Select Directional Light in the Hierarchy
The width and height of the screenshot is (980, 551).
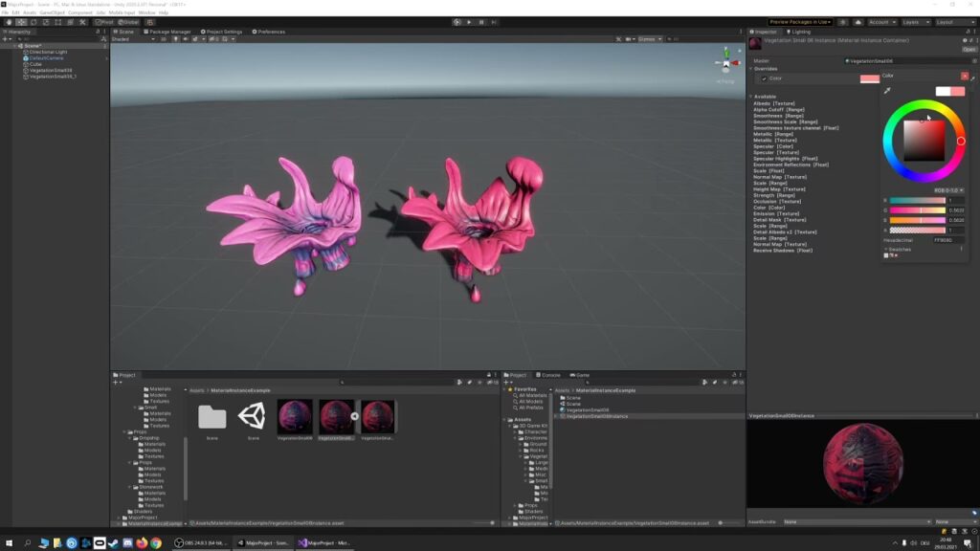(48, 52)
